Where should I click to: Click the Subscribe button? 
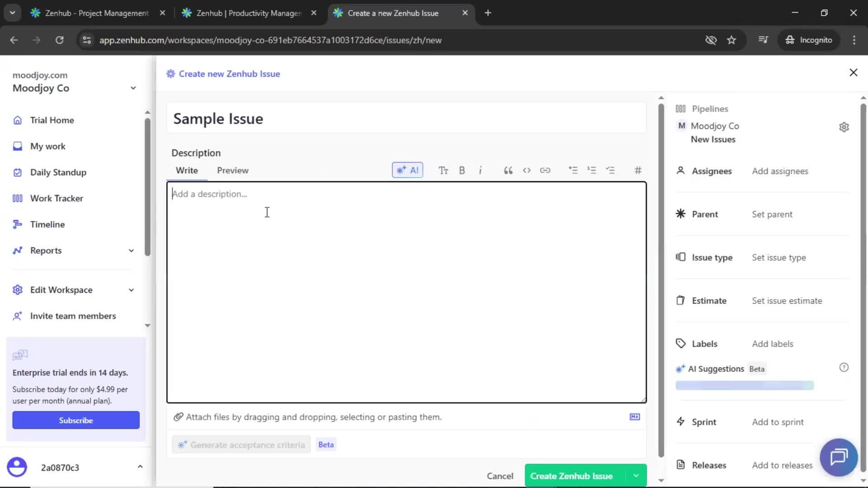(75, 420)
